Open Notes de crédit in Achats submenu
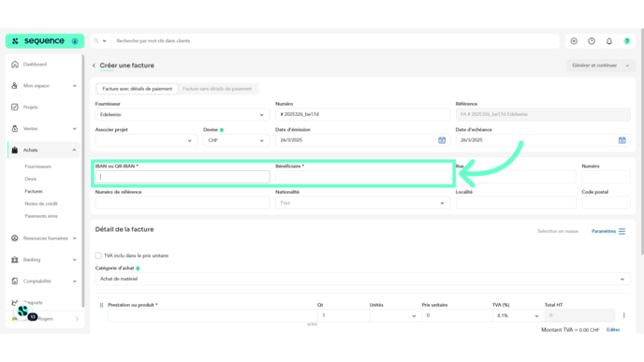This screenshot has height=362, width=644. coord(41,204)
